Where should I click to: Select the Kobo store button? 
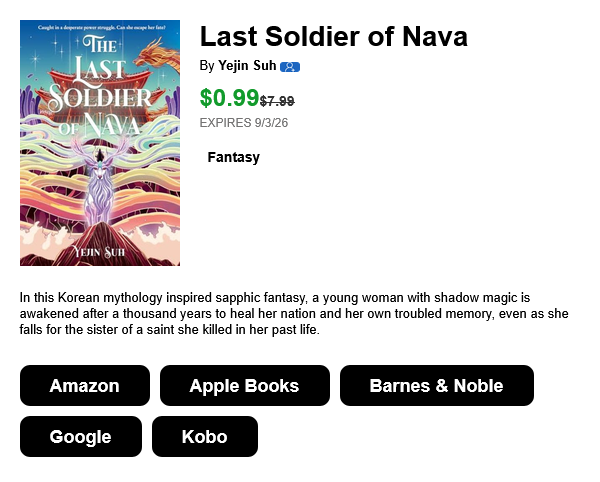click(x=205, y=436)
